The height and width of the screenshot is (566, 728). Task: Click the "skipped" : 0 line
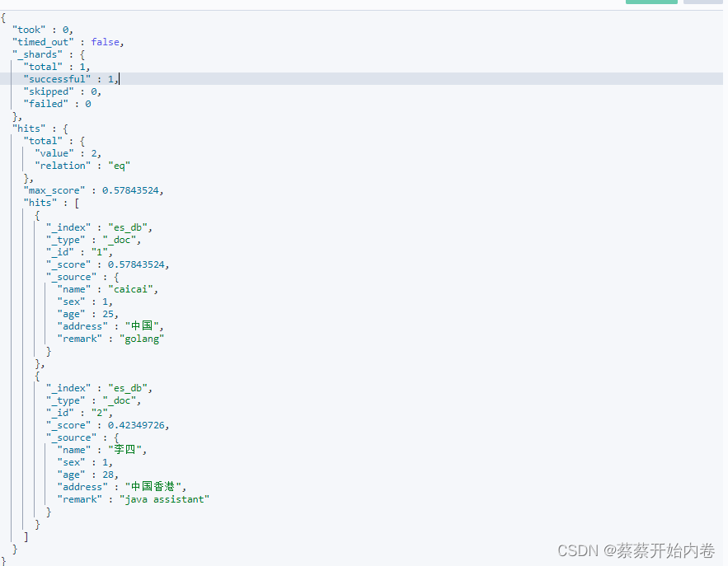click(62, 91)
